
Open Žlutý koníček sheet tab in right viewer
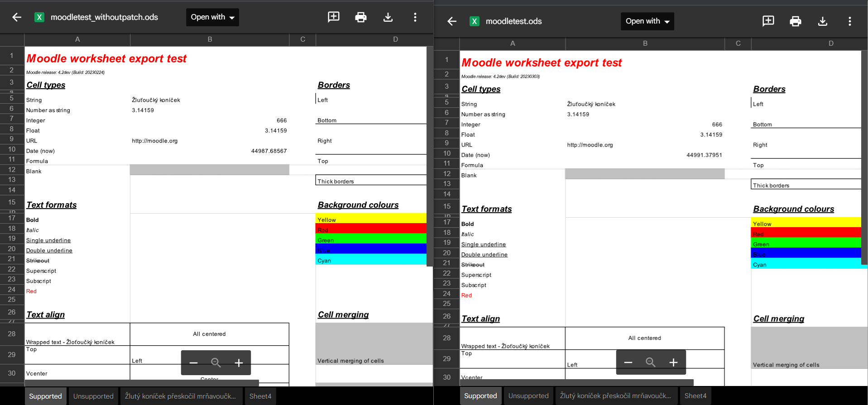(x=615, y=395)
